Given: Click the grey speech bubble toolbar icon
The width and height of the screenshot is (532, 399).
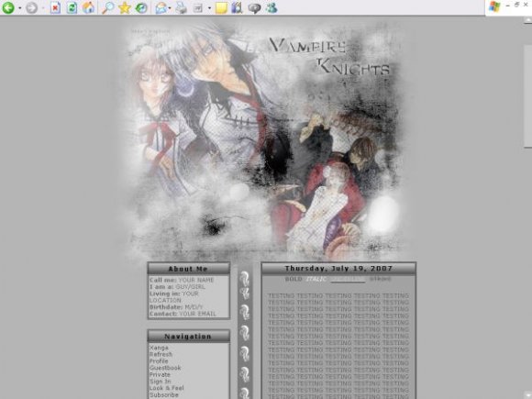Looking at the screenshot, I should click(254, 8).
